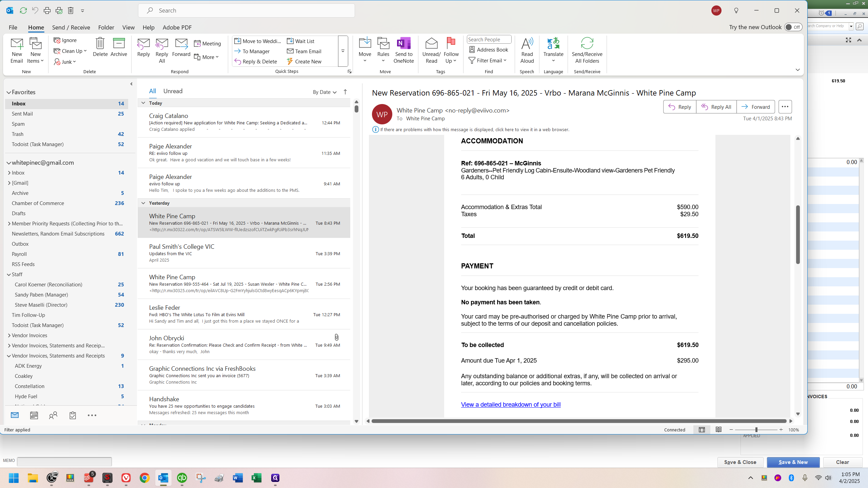This screenshot has width=868, height=488.
Task: Open the Follow Up flag menu
Action: click(451, 50)
